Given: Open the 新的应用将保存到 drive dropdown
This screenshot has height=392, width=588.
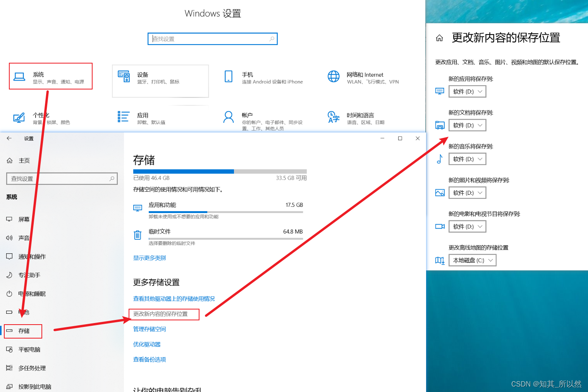Looking at the screenshot, I should pos(467,91).
